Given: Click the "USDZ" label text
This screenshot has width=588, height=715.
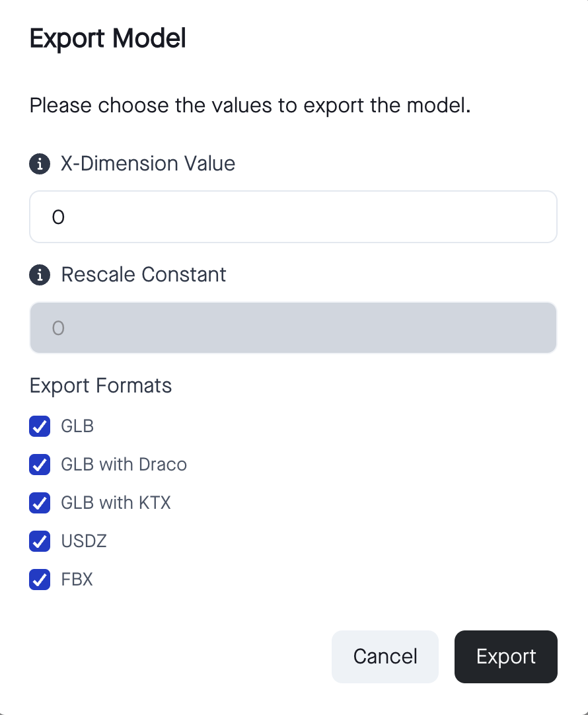Looking at the screenshot, I should 84,541.
